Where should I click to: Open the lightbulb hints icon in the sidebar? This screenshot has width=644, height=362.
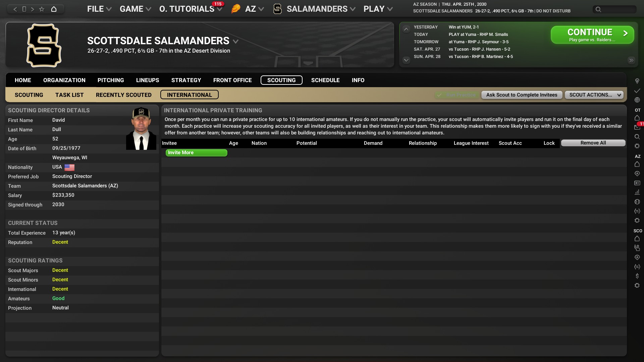pyautogui.click(x=637, y=81)
